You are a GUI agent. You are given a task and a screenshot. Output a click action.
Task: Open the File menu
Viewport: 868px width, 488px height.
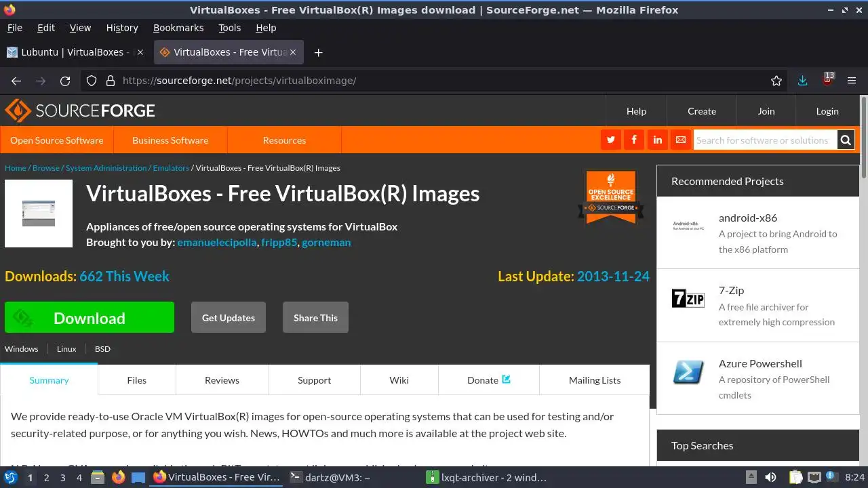[x=14, y=28]
